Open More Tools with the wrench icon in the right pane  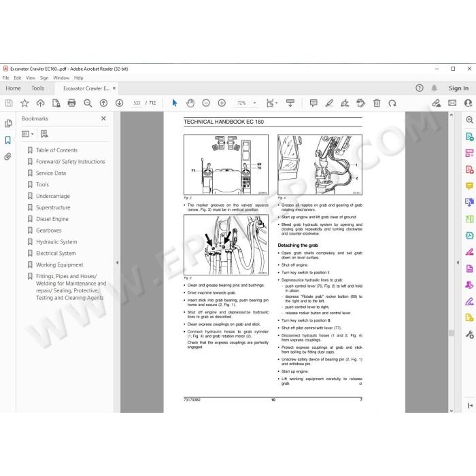click(469, 335)
